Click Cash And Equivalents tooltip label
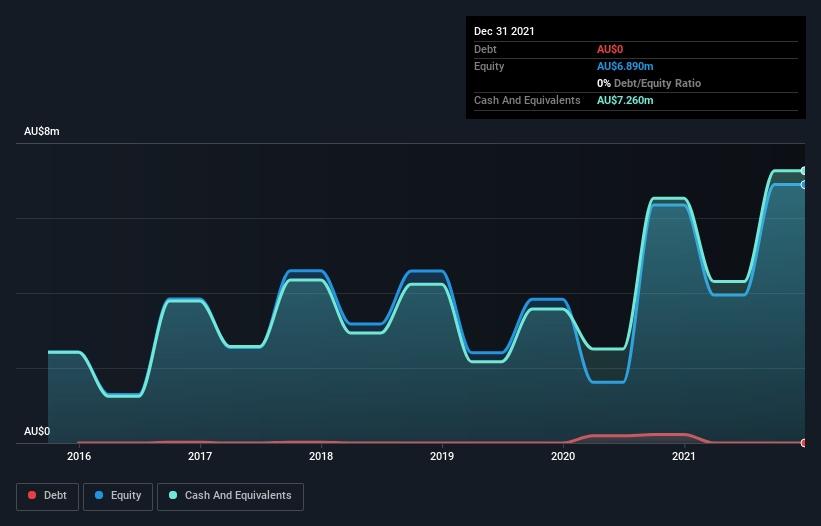 527,100
